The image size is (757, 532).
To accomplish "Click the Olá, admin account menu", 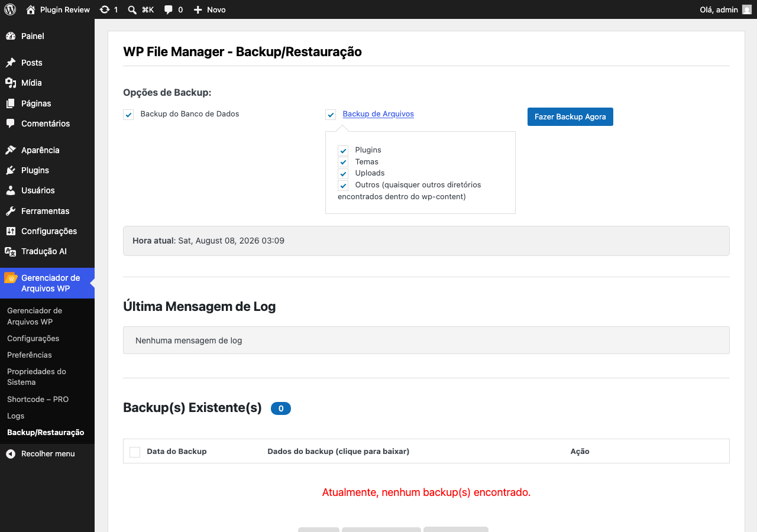I will click(x=726, y=9).
